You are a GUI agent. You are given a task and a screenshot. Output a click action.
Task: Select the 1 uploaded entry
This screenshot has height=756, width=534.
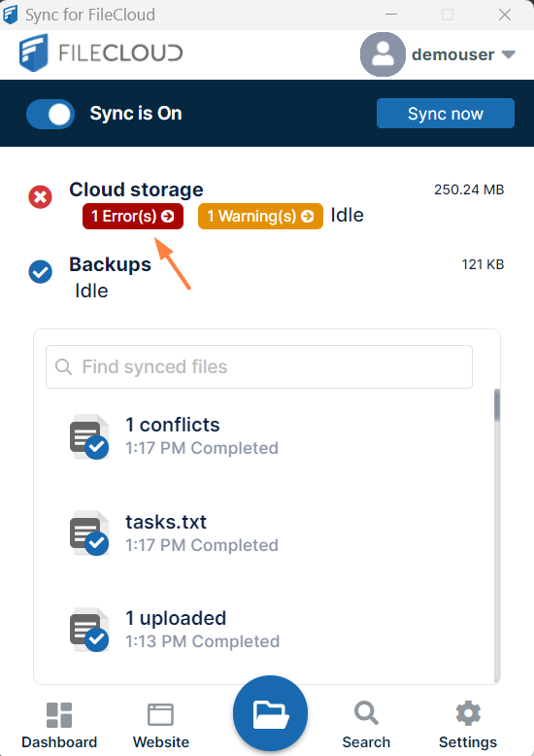click(x=264, y=630)
